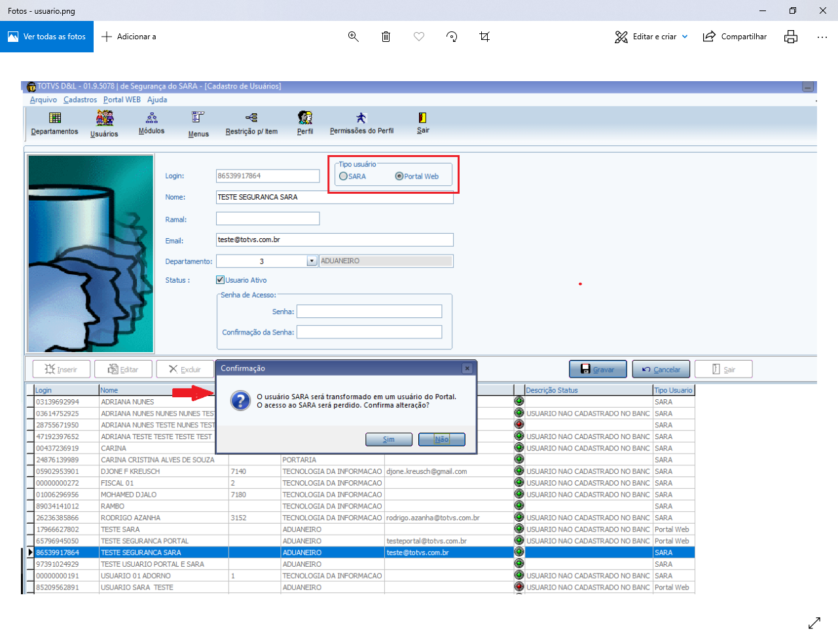Open the Departamentos toolbar icon
The image size is (838, 644).
[x=55, y=123]
